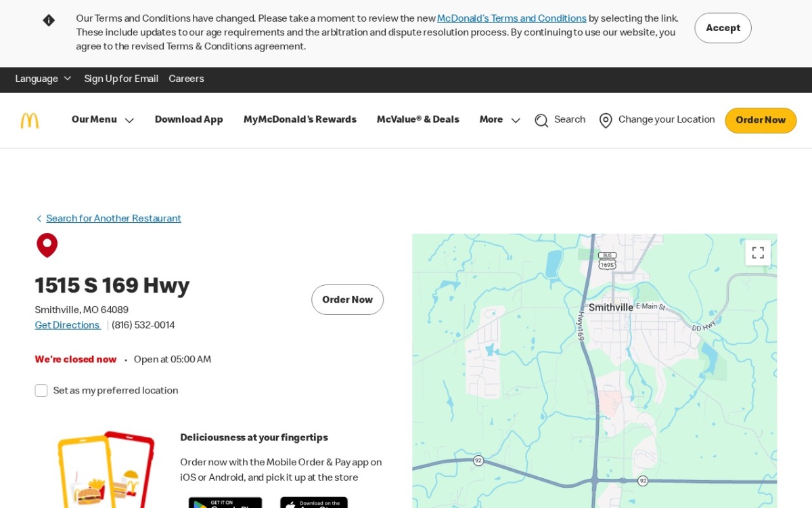Click the McDonald's golden arches logo

(30, 121)
